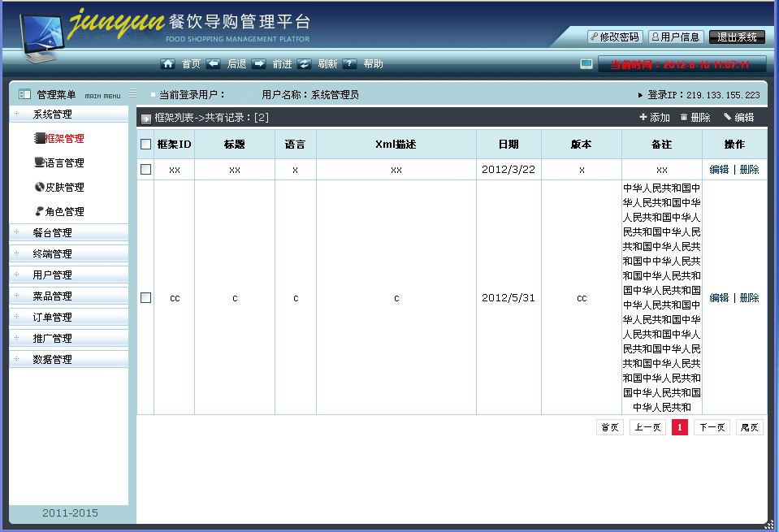Click the monitor icon beside current time
The image size is (779, 532).
(586, 64)
